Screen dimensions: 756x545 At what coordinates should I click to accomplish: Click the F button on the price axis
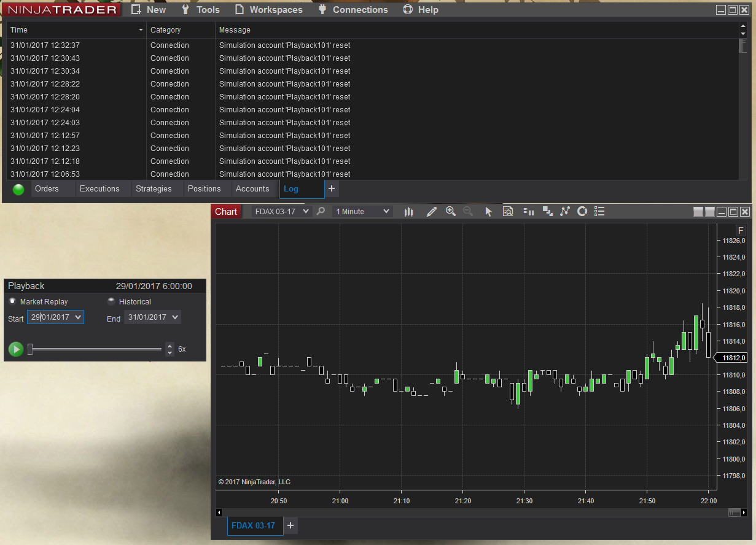[x=741, y=231]
